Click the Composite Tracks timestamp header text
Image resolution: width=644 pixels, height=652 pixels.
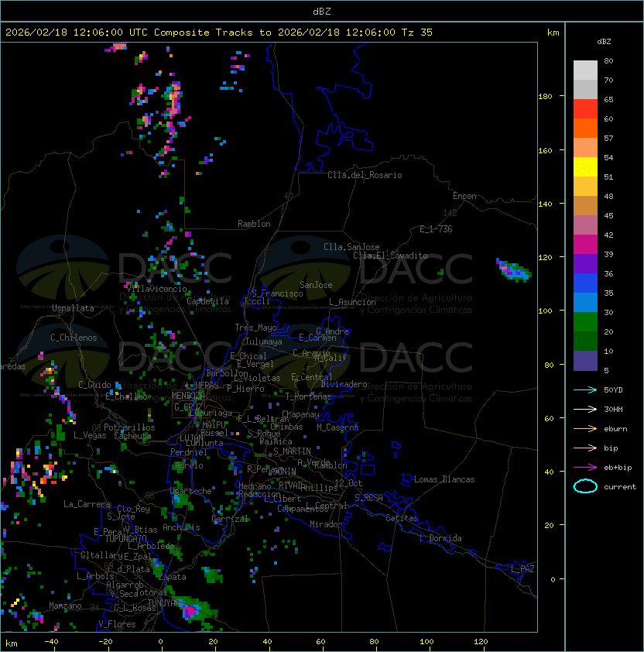[219, 33]
